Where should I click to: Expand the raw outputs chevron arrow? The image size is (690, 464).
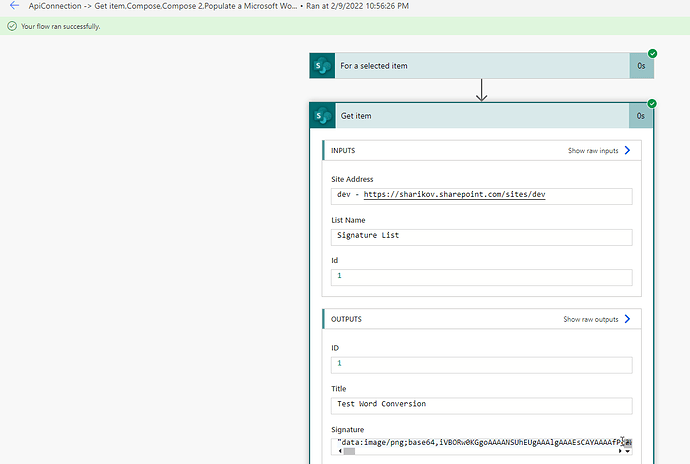pyautogui.click(x=627, y=319)
